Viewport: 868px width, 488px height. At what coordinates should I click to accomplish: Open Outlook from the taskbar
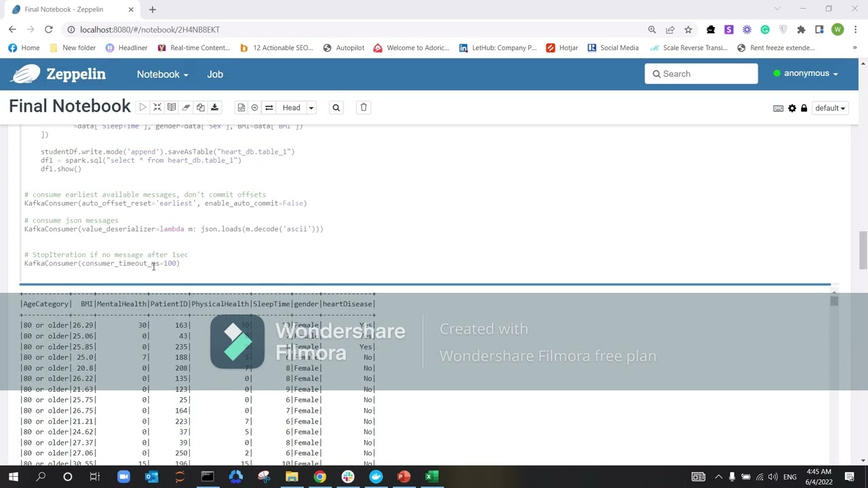(151, 476)
